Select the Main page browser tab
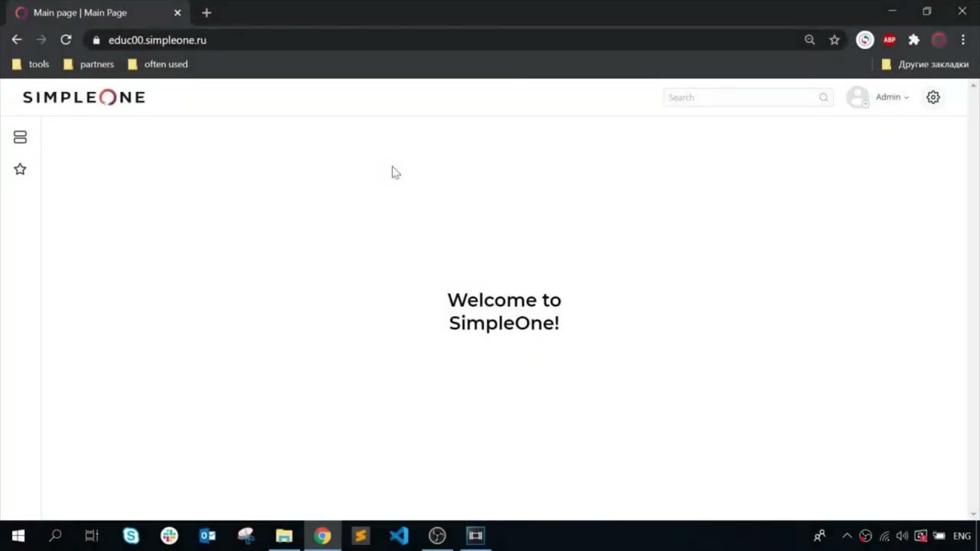980x551 pixels. point(96,13)
